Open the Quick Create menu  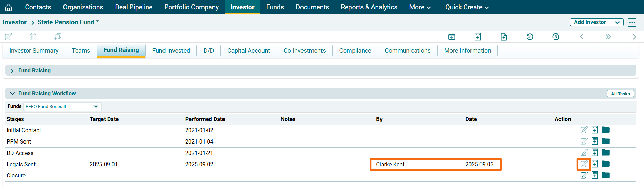tap(467, 7)
